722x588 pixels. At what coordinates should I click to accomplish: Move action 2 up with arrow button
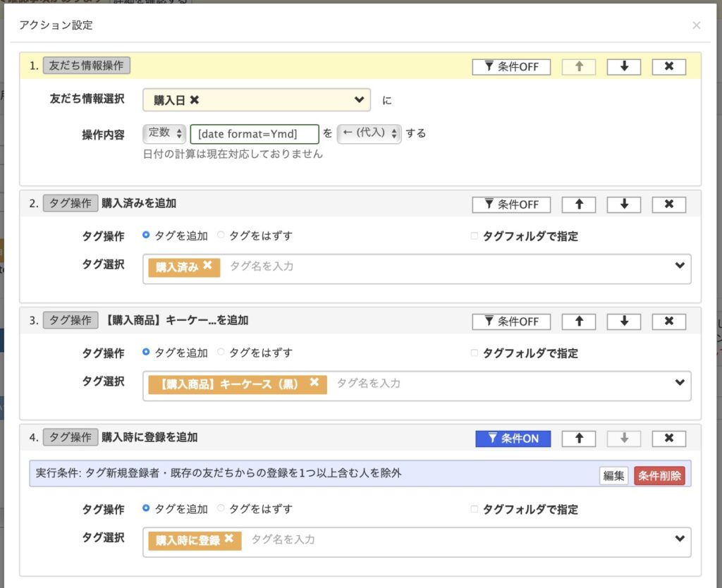point(578,204)
